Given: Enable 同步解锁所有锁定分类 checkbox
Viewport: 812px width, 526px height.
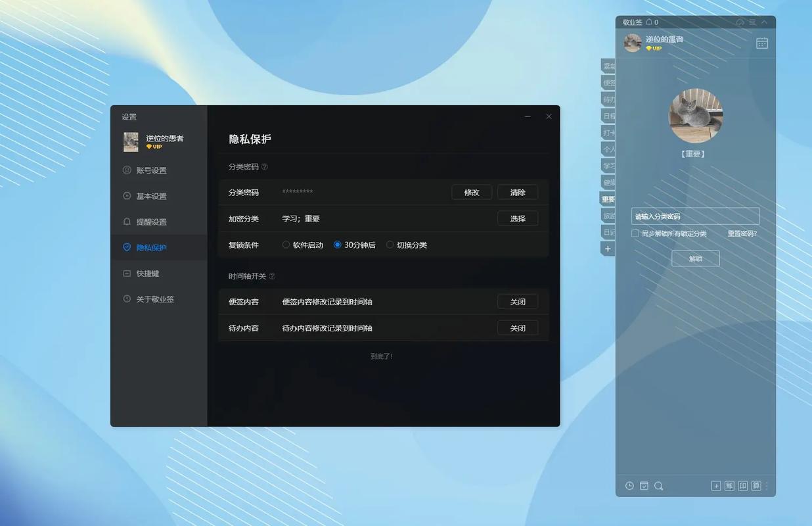Looking at the screenshot, I should (634, 232).
